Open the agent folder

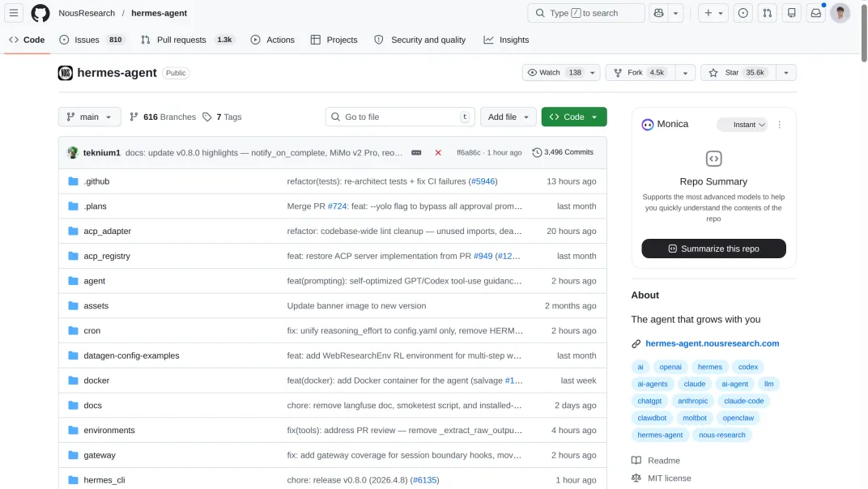[94, 281]
